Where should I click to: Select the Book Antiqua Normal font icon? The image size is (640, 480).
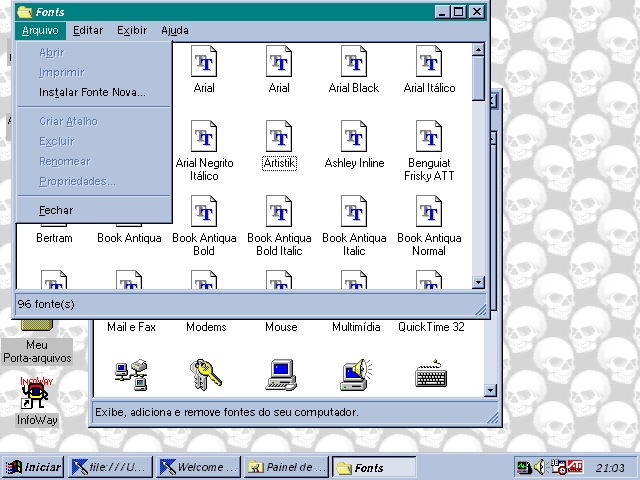point(429,211)
